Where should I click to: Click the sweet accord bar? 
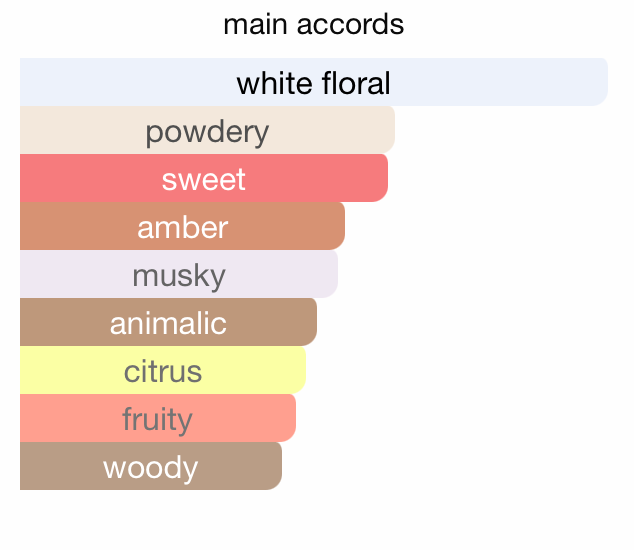coord(204,178)
